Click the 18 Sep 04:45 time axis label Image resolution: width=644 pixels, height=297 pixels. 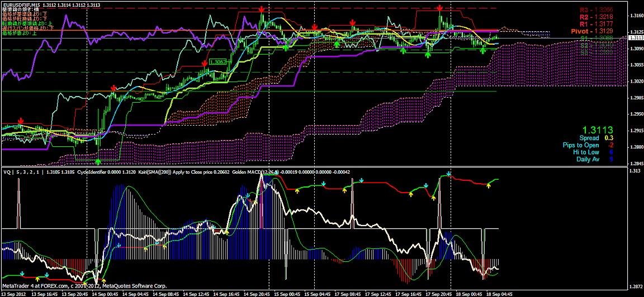tap(484, 293)
